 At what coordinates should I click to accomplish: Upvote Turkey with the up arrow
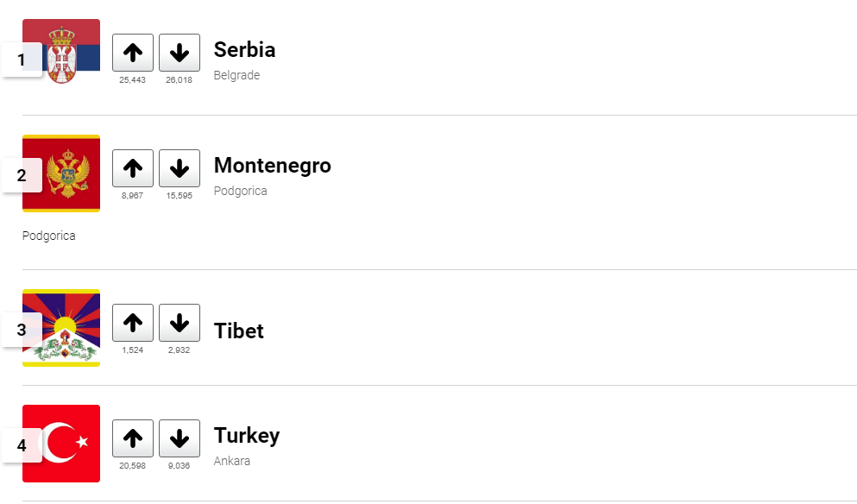(x=133, y=438)
